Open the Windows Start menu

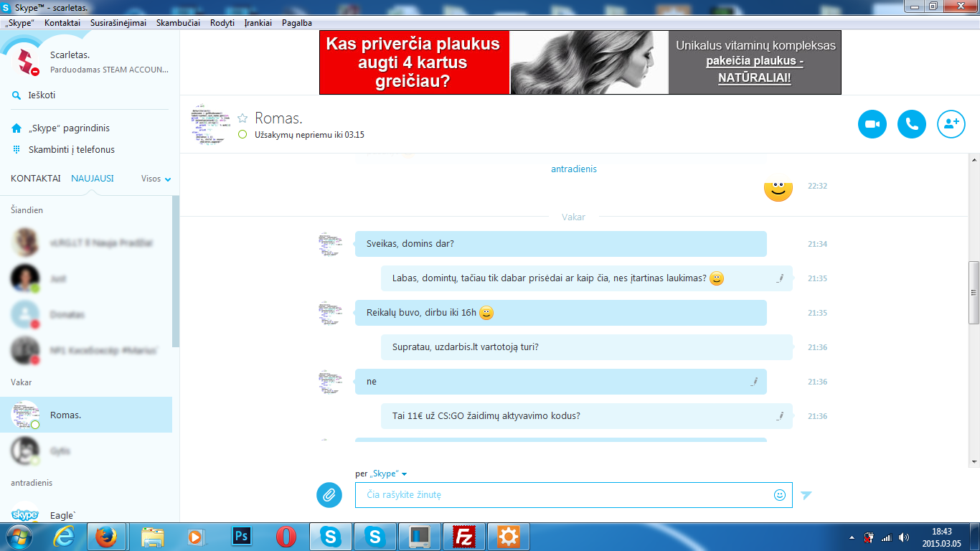(x=18, y=537)
